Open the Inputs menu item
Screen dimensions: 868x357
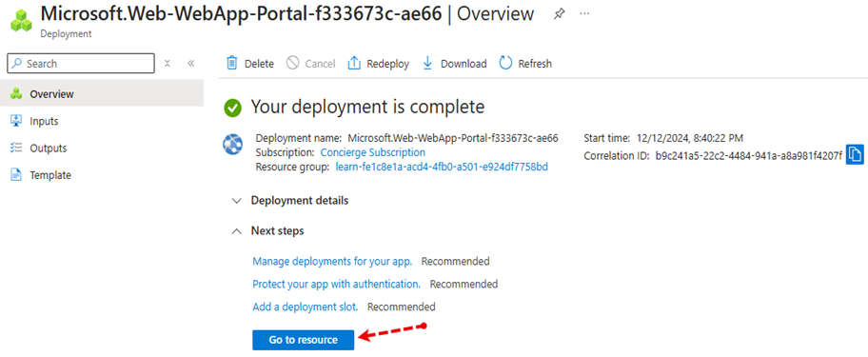tap(102, 121)
